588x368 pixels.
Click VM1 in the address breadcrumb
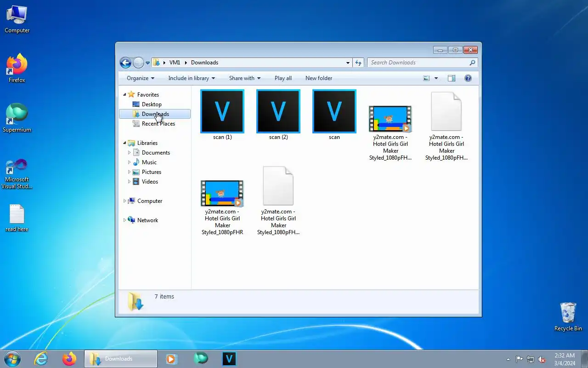coord(175,63)
